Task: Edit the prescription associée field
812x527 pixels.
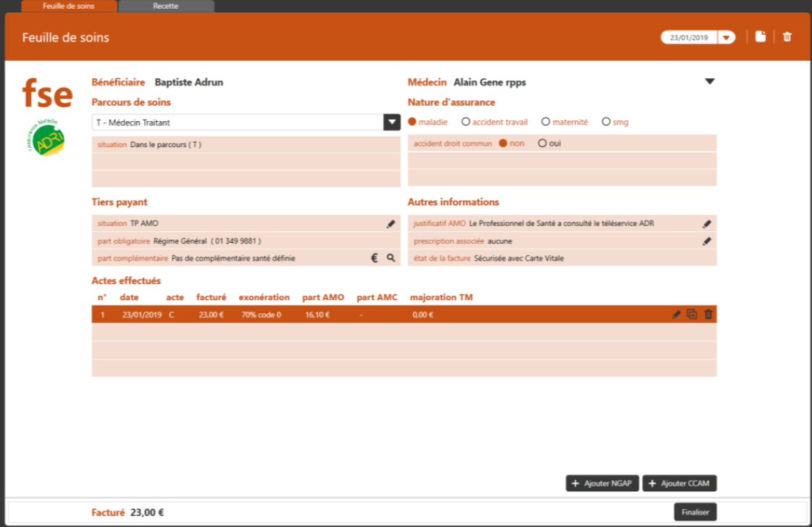Action: (707, 241)
